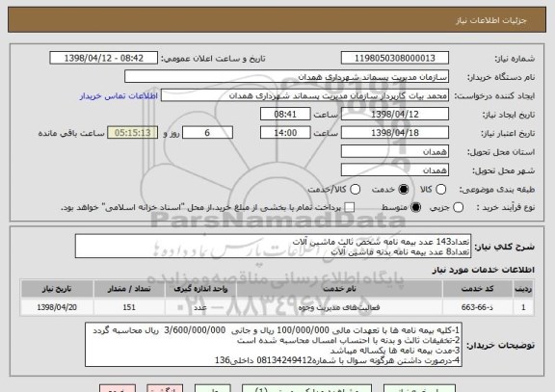Image resolution: width=555 pixels, height=392 pixels.
Task: Click the unit cell عدد
Action: pyautogui.click(x=200, y=307)
